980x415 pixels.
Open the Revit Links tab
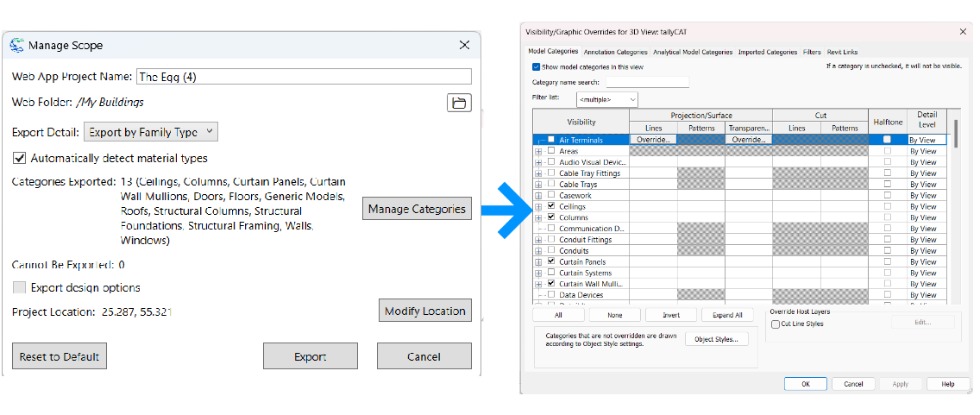[x=842, y=52]
